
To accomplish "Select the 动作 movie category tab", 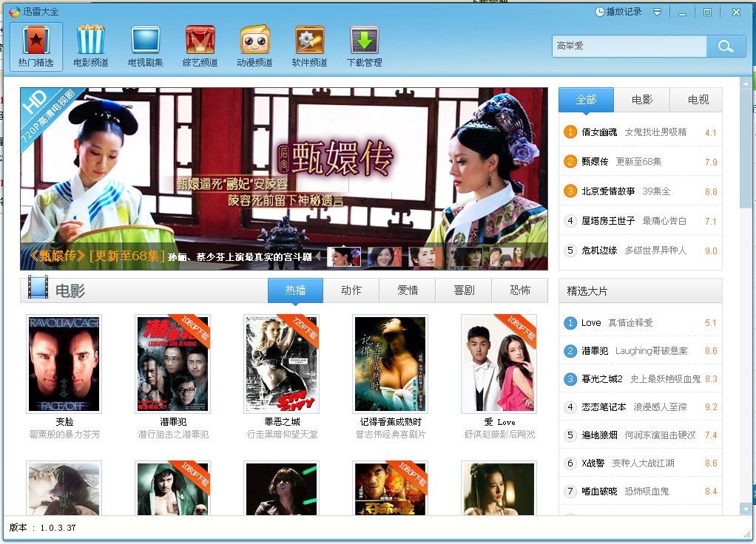I will tap(351, 290).
